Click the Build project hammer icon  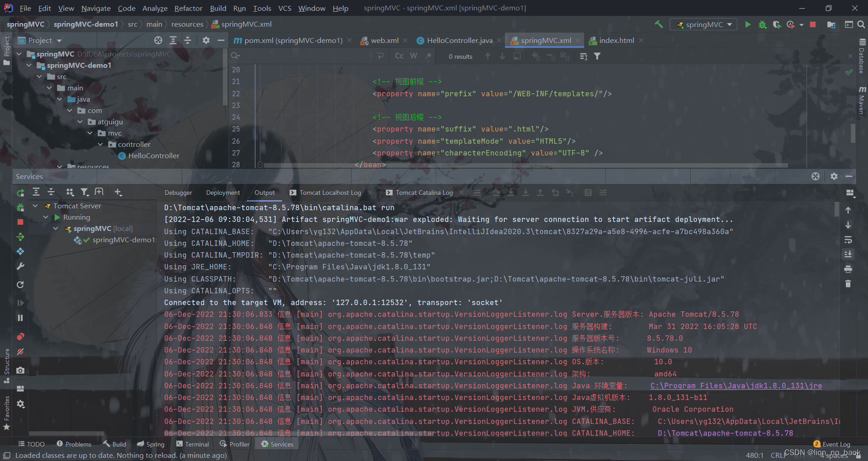[x=659, y=24]
